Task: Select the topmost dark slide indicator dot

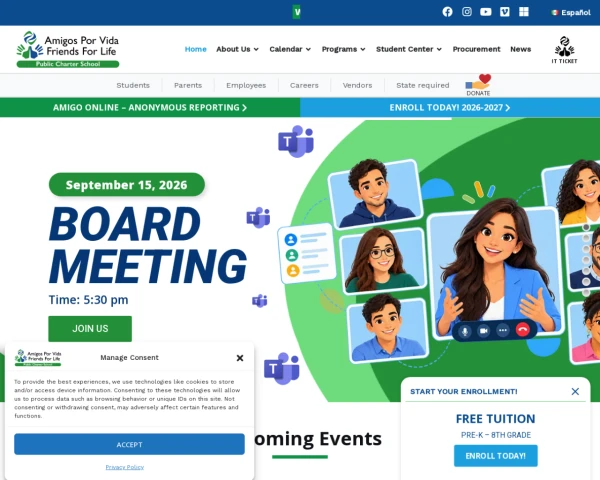Action: pos(586,227)
